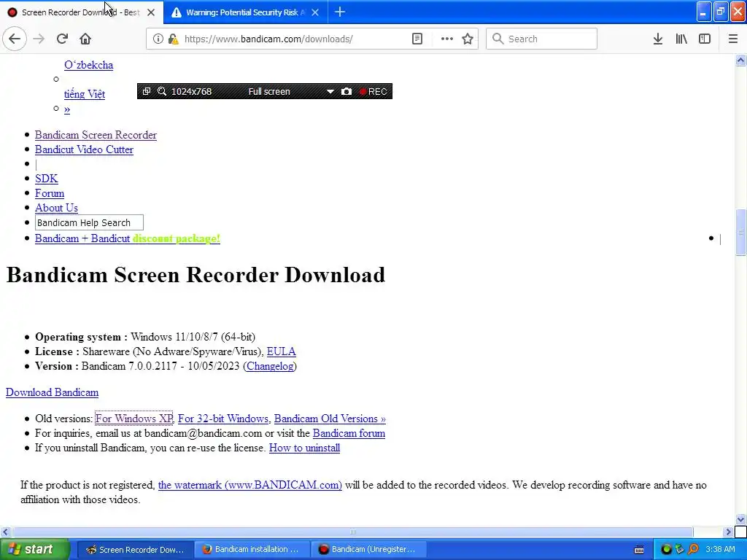Switch to Bandicam (Unregistered) taskbar item
Image resolution: width=747 pixels, height=560 pixels.
click(369, 550)
